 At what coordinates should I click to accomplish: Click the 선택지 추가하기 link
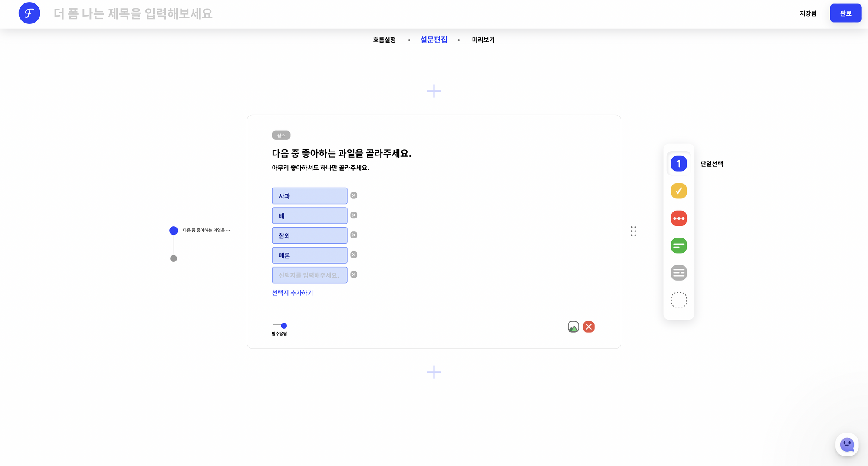click(x=292, y=293)
